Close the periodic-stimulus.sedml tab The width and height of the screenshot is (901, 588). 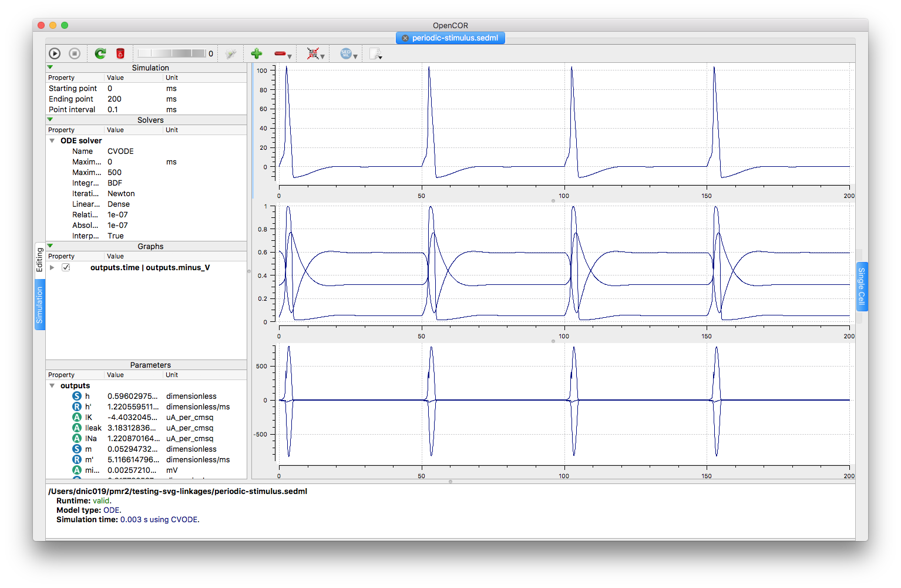[405, 38]
